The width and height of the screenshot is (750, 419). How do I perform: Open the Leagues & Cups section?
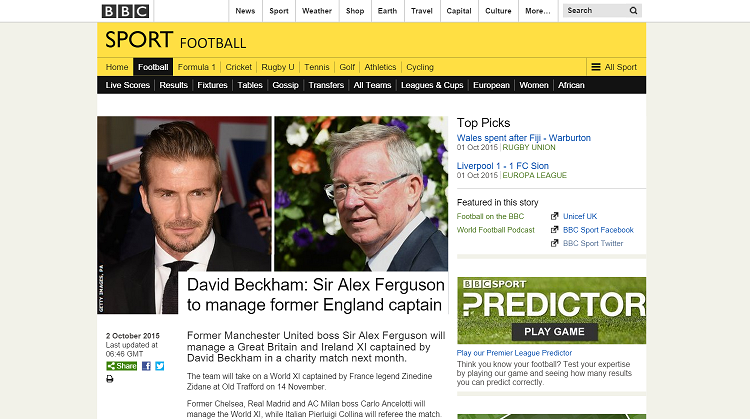[x=432, y=85]
